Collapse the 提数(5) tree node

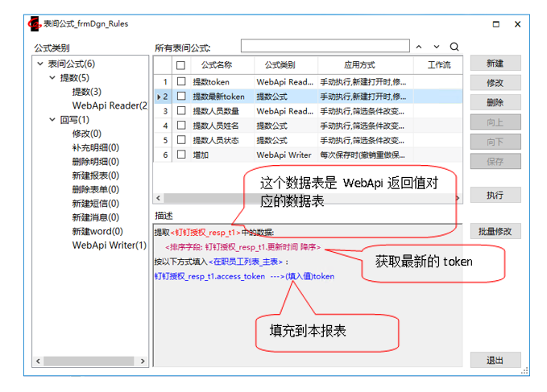[52, 78]
